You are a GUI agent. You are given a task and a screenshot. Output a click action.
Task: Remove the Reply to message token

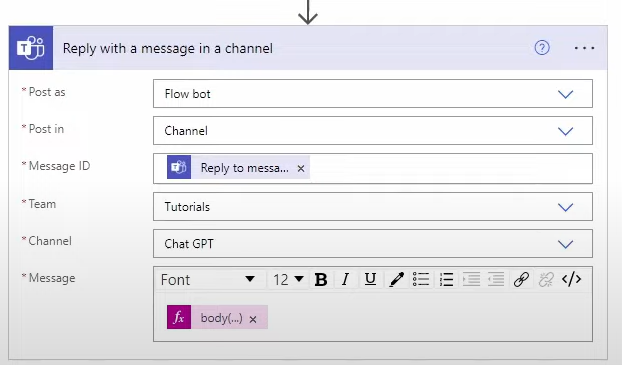301,169
